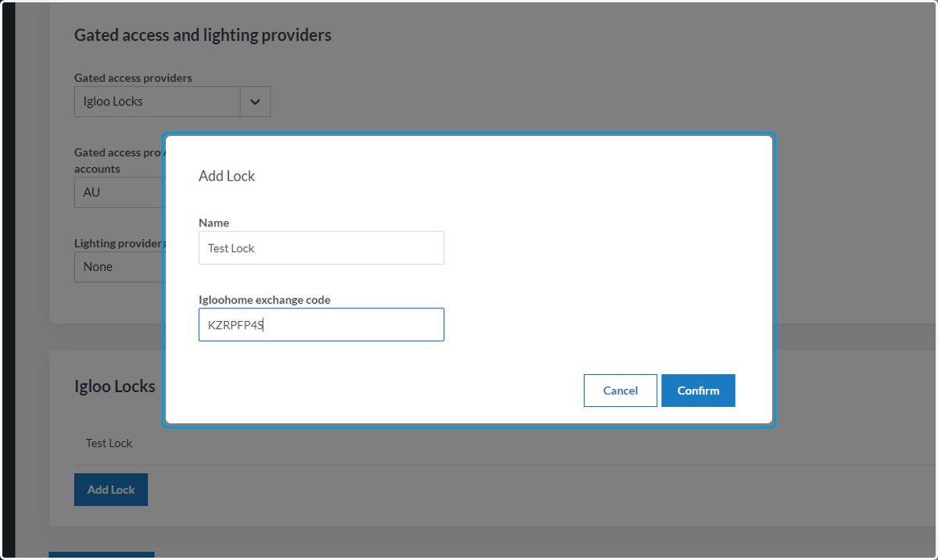Click the Confirm button in the dialog
This screenshot has width=938, height=560.
[698, 391]
